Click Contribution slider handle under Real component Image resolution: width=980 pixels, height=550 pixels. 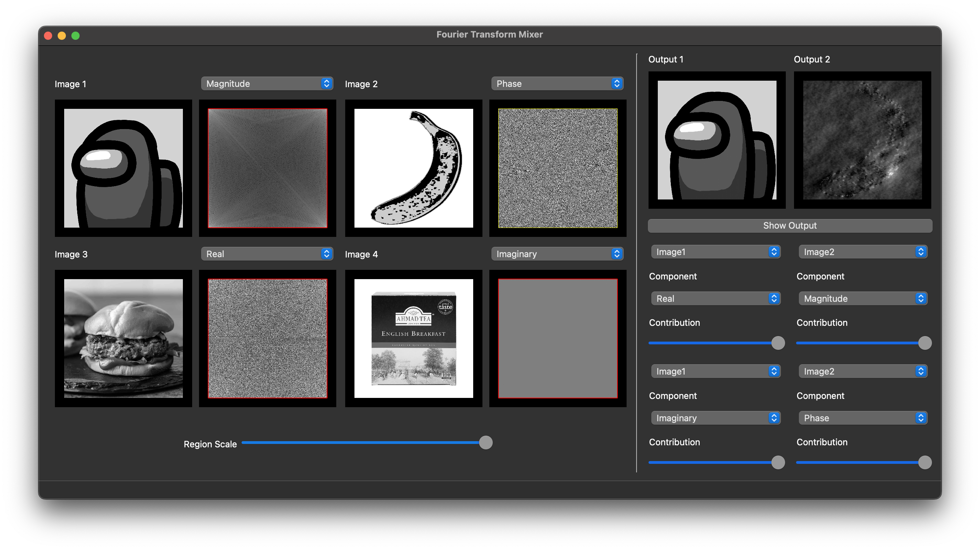pyautogui.click(x=778, y=343)
